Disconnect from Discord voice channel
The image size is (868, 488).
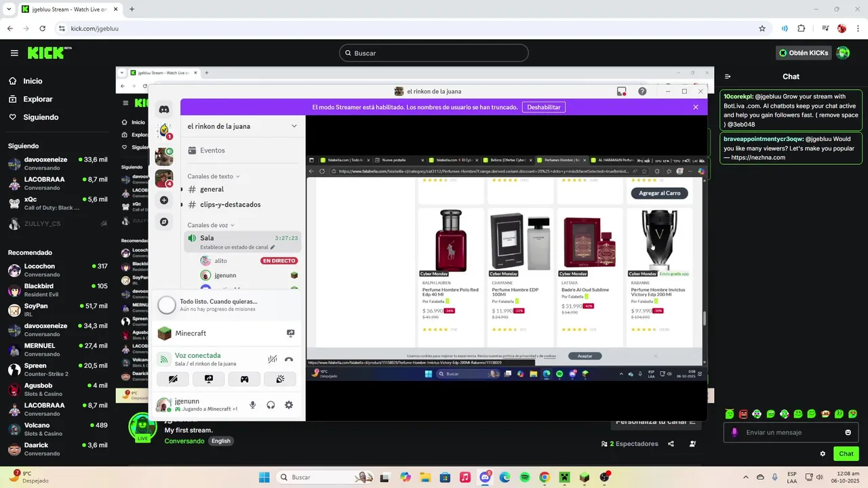click(x=289, y=359)
